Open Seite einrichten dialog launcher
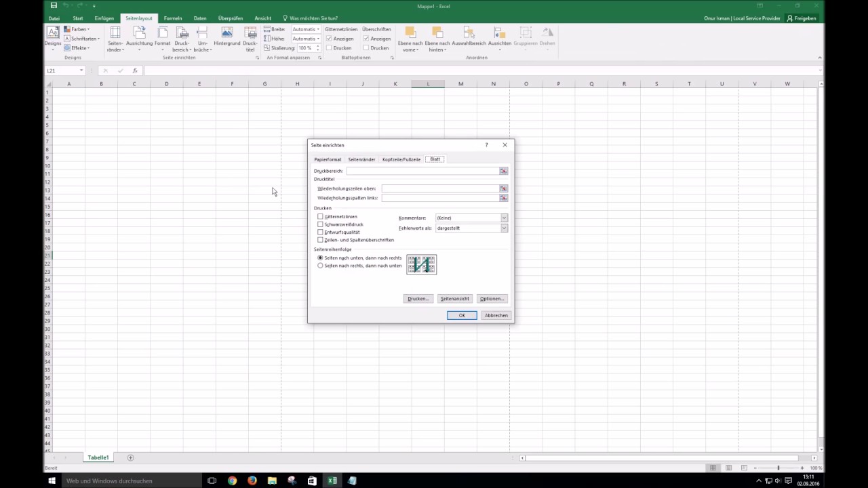The height and width of the screenshot is (488, 868). [x=258, y=58]
